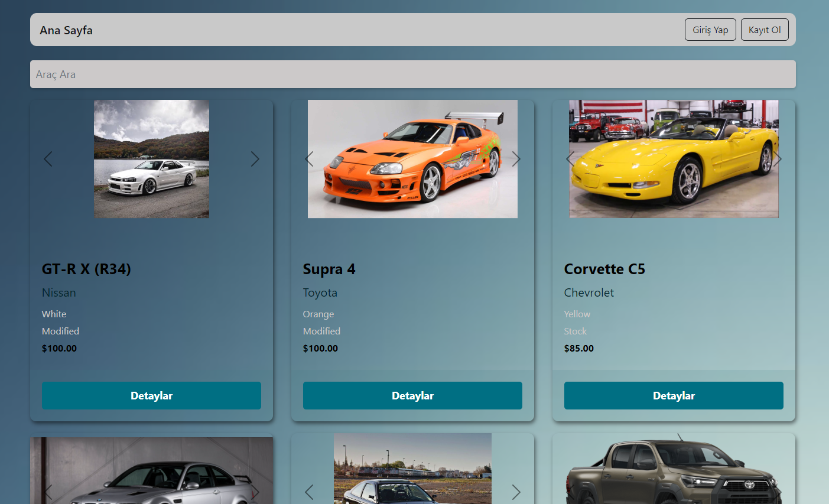Click the orange Toyota Supra photo
This screenshot has width=829, height=504.
pyautogui.click(x=412, y=159)
